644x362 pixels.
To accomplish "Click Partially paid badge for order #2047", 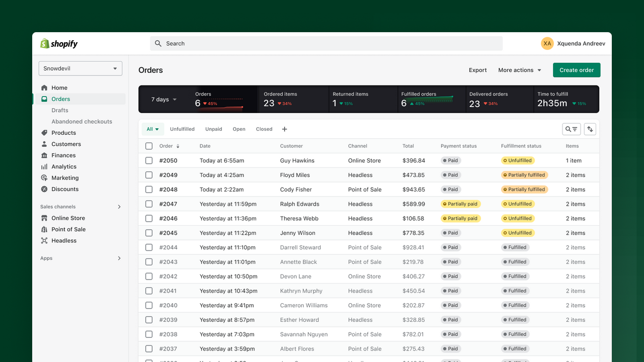I will point(460,204).
